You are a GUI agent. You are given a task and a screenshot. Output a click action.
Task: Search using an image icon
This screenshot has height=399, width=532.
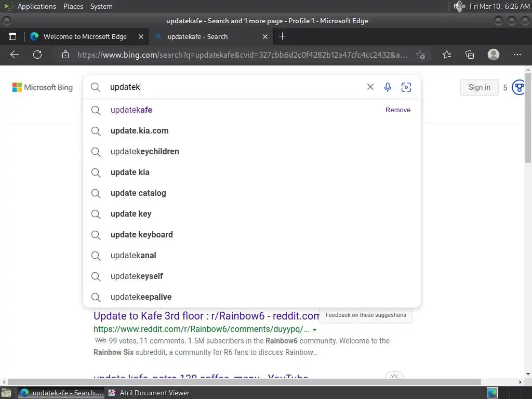[406, 87]
